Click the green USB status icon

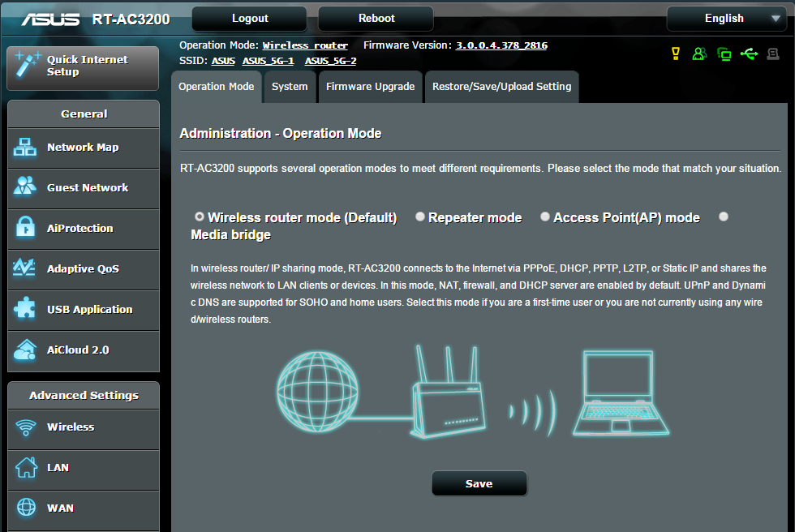pos(749,54)
